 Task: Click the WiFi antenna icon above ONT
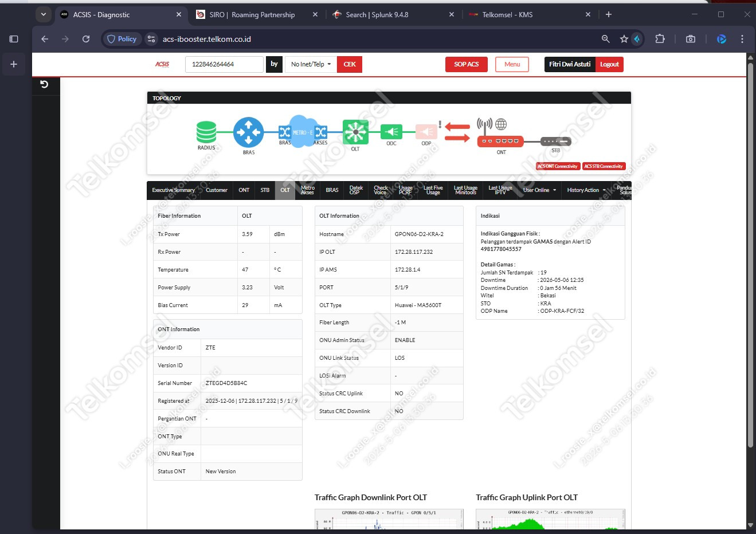click(484, 125)
